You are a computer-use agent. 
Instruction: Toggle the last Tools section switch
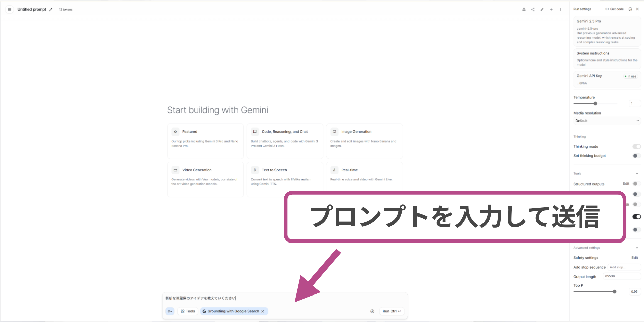tap(636, 230)
